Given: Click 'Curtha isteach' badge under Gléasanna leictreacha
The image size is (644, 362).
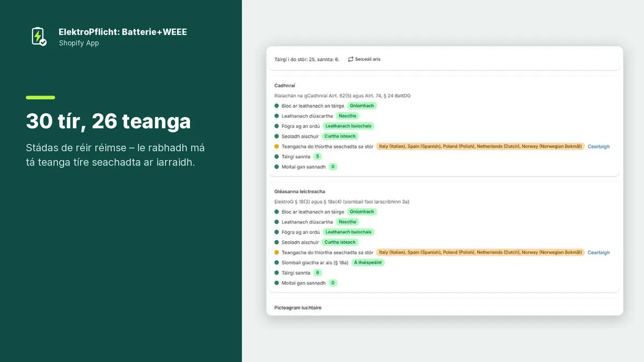Looking at the screenshot, I should (x=340, y=242).
